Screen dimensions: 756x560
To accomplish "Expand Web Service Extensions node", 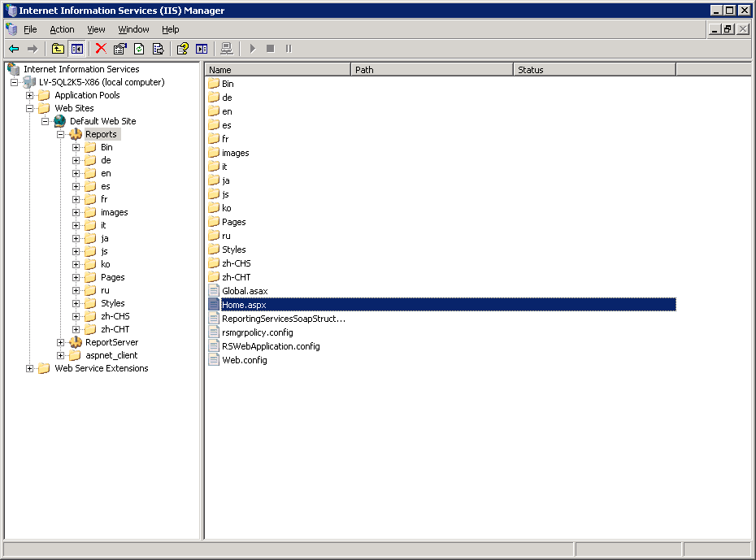I will coord(30,368).
